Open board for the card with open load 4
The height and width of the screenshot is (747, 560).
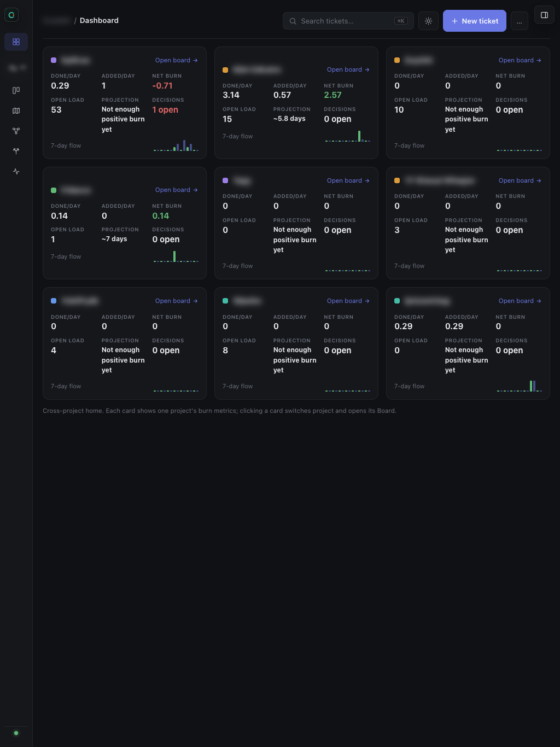click(177, 301)
